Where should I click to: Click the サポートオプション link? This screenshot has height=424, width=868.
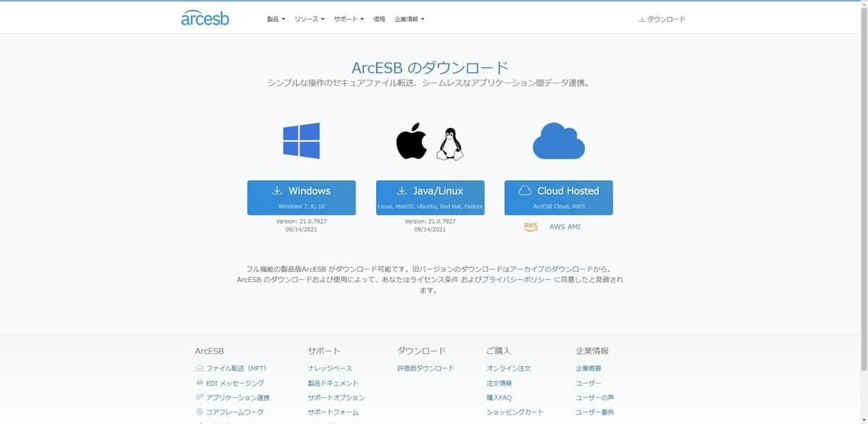tap(336, 397)
